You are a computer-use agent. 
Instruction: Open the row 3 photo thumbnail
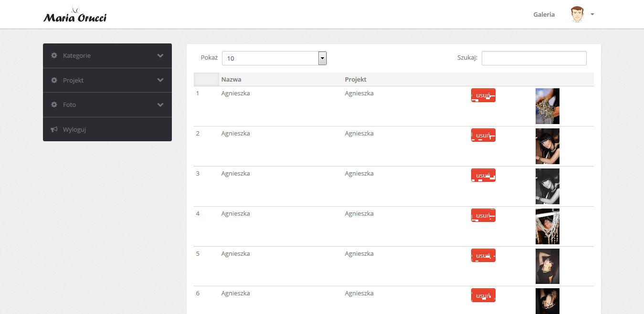(548, 186)
